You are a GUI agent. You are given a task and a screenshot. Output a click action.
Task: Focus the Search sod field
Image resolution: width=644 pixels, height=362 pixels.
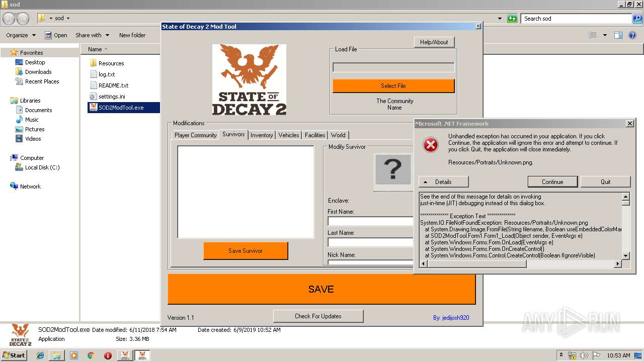click(x=577, y=19)
